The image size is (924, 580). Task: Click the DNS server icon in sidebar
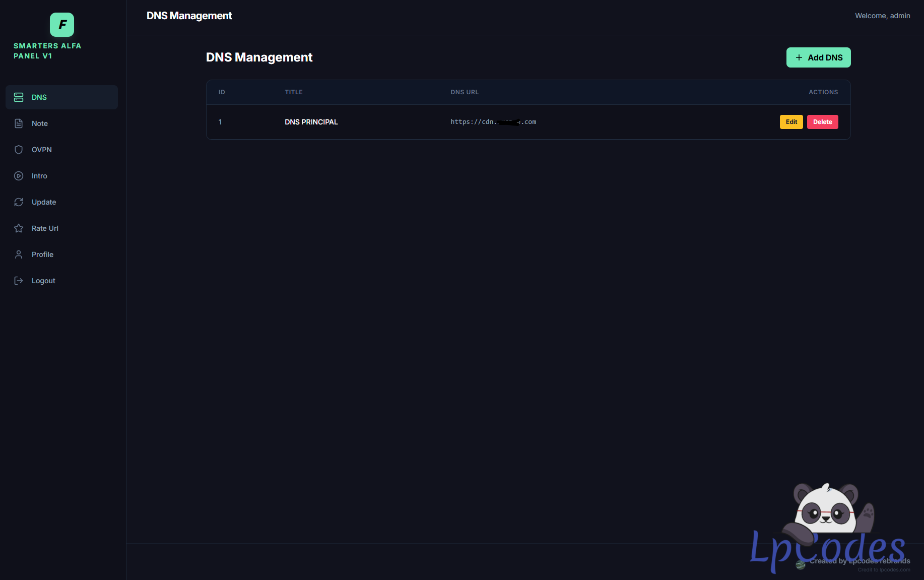pyautogui.click(x=19, y=97)
